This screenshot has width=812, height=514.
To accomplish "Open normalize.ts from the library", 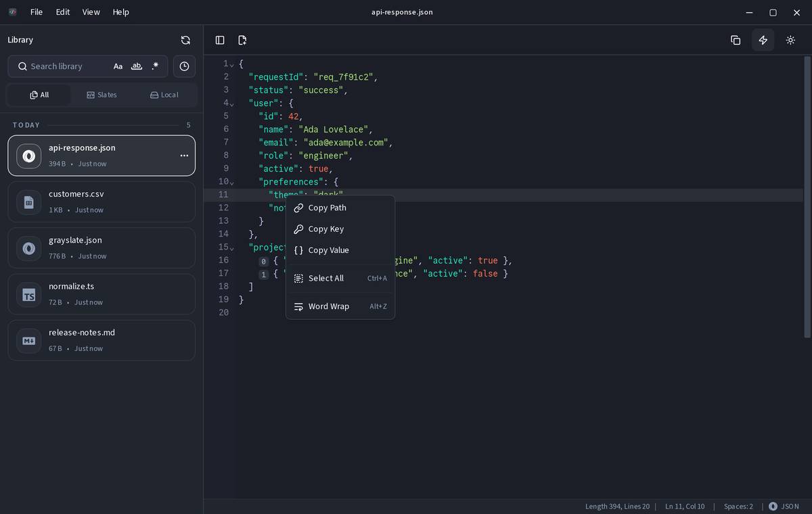I will pyautogui.click(x=101, y=294).
